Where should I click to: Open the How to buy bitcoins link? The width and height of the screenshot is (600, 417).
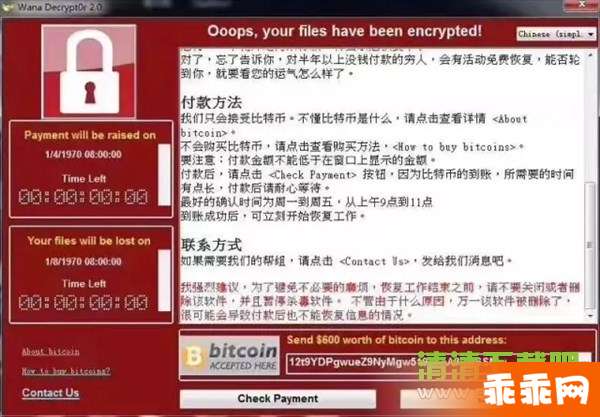click(66, 371)
